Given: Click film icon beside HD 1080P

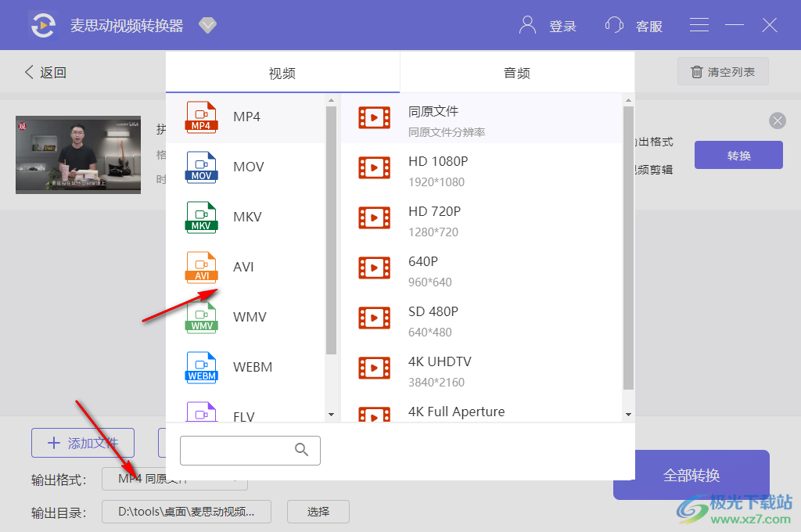Looking at the screenshot, I should (374, 167).
